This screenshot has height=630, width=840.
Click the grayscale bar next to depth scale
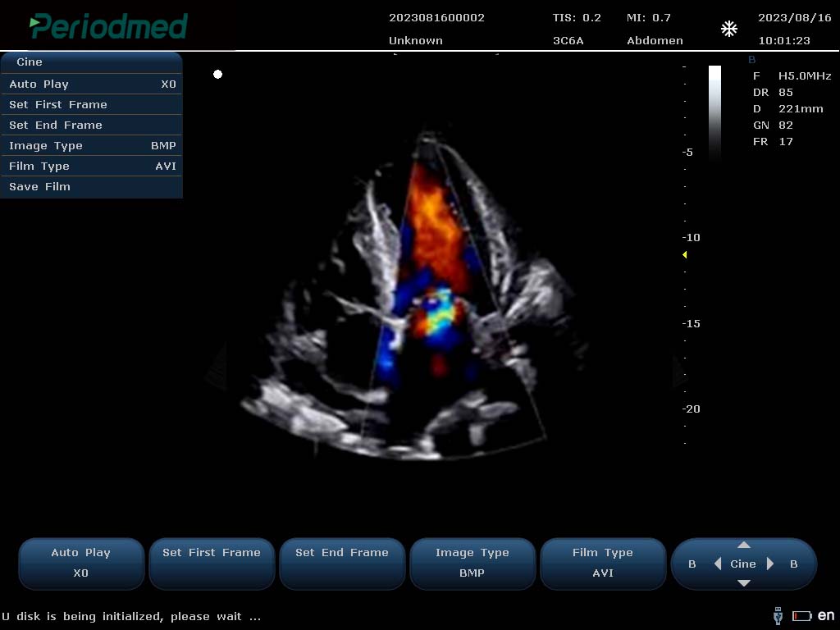click(714, 111)
